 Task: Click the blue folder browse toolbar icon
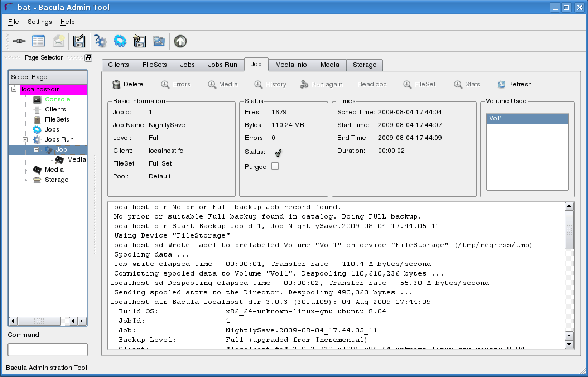tap(159, 41)
